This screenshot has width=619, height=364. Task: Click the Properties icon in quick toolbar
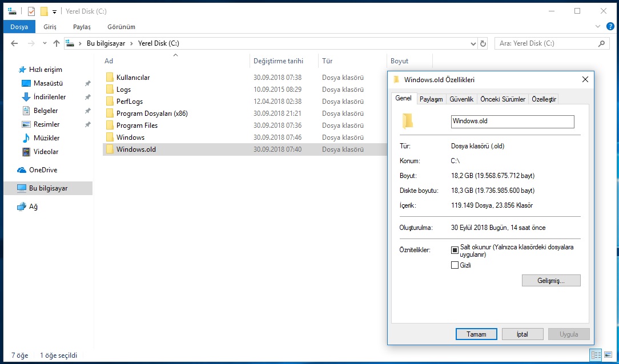coord(31,11)
